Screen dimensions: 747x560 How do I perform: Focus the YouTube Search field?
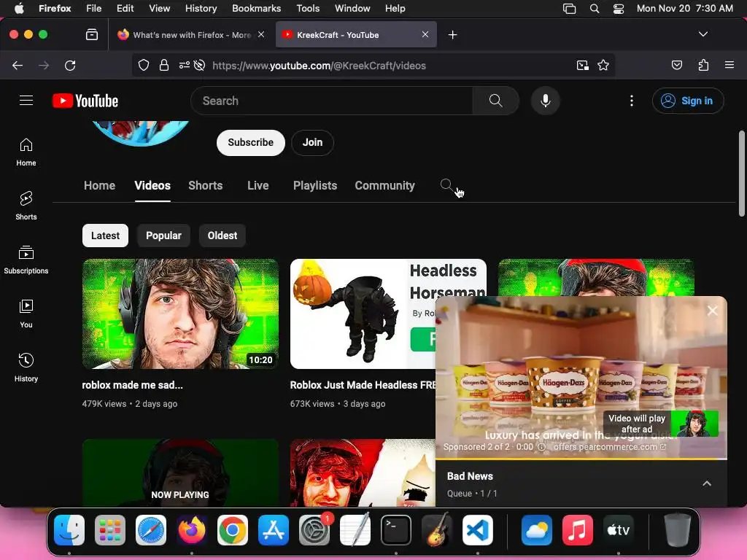(x=332, y=101)
